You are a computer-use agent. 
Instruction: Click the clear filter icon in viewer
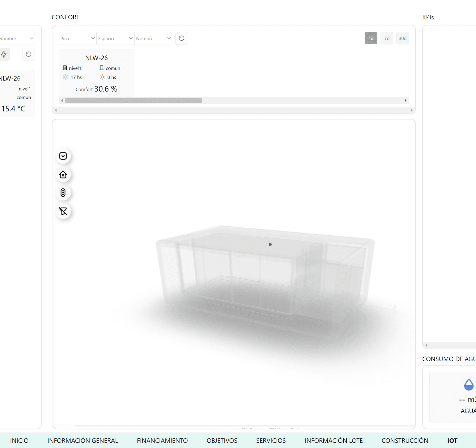(63, 211)
